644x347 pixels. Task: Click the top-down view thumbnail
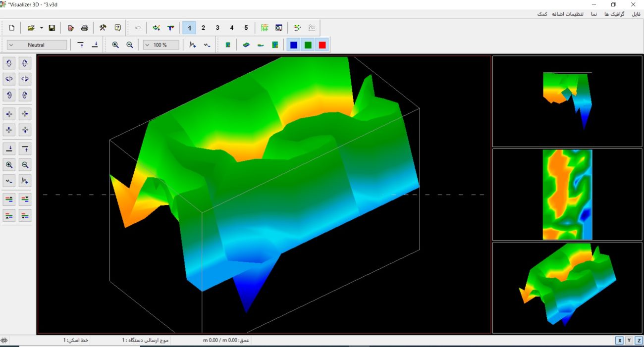pyautogui.click(x=567, y=195)
